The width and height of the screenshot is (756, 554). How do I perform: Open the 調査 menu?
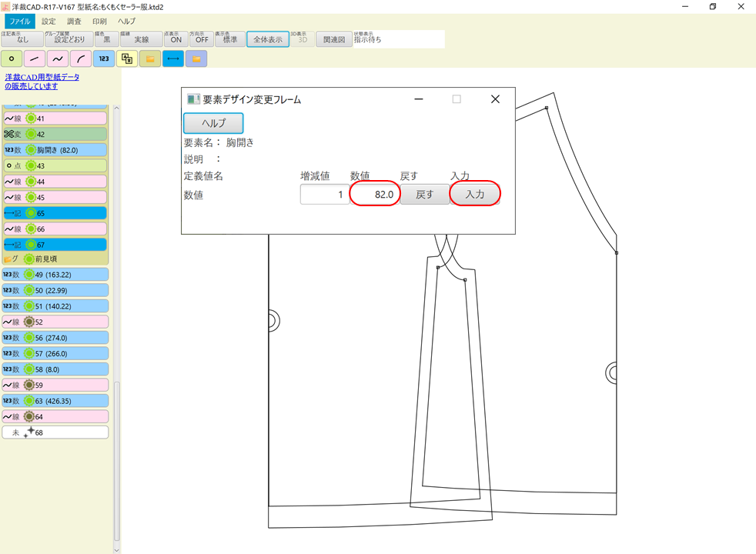point(73,22)
